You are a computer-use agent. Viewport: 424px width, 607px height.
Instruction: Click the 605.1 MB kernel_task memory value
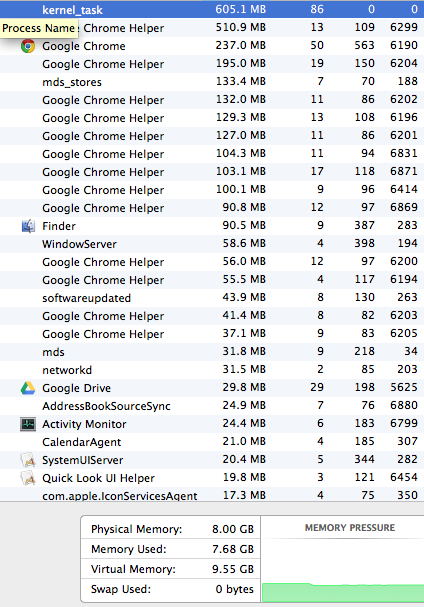click(x=241, y=9)
